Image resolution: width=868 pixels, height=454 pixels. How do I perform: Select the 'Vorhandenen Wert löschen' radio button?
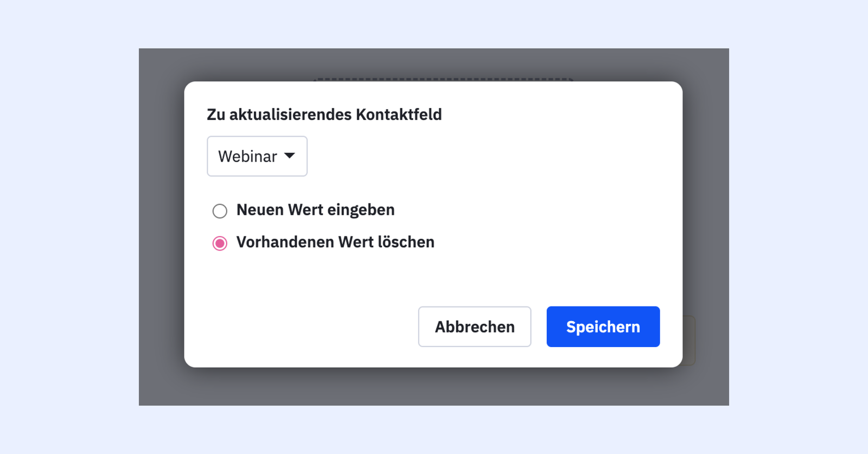click(220, 243)
